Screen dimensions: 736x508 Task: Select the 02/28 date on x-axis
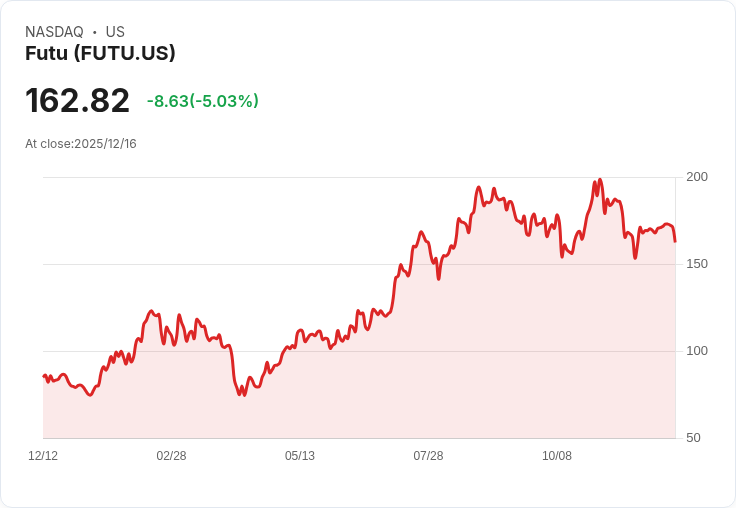click(171, 456)
